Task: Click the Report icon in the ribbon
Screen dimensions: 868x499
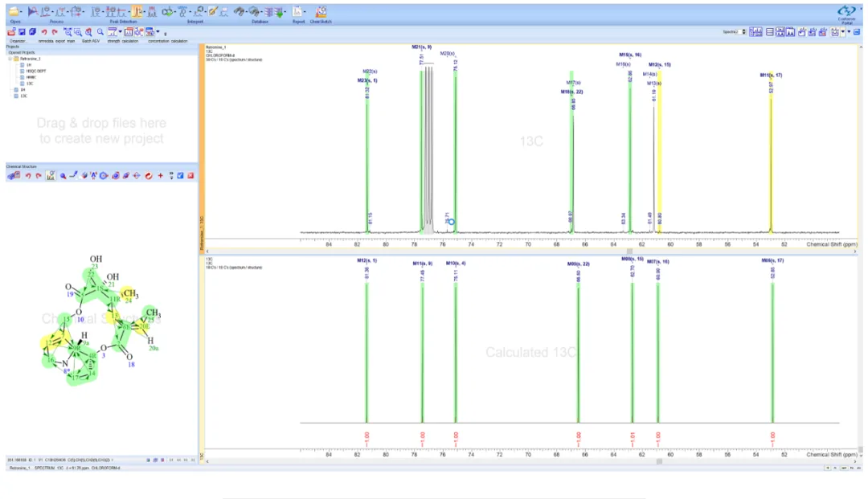Action: coord(297,11)
